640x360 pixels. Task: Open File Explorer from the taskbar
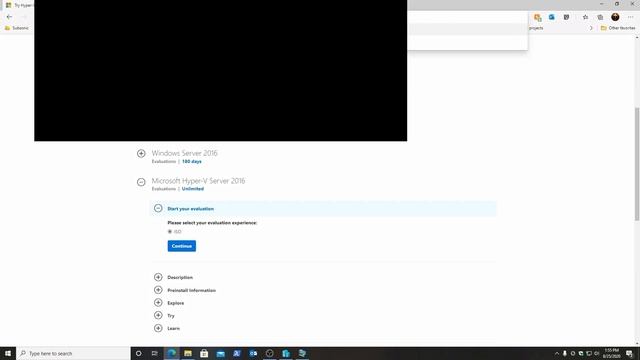pos(188,353)
